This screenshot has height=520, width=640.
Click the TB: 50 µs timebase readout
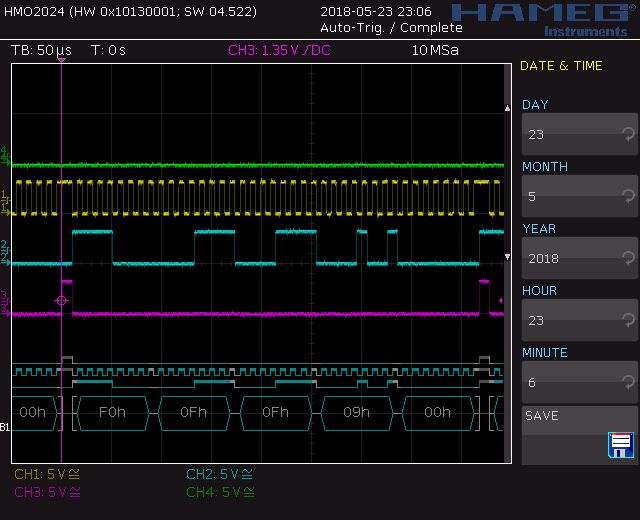(41, 50)
